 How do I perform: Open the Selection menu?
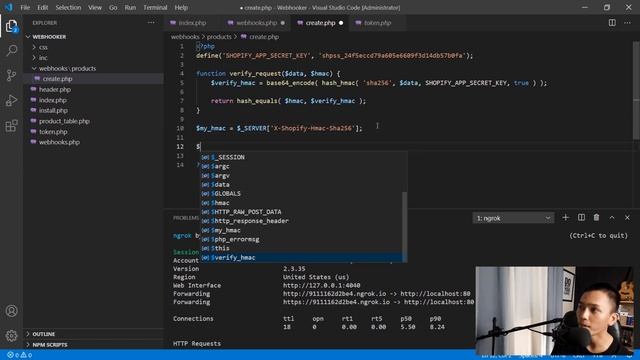click(68, 7)
